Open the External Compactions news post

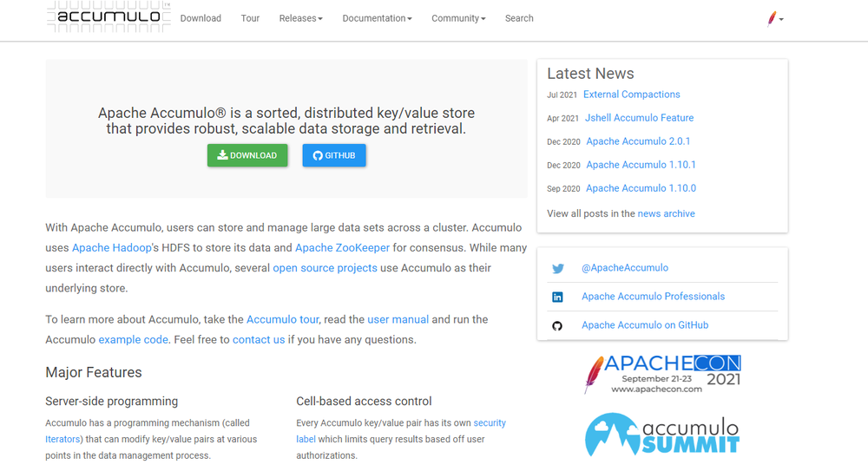632,95
